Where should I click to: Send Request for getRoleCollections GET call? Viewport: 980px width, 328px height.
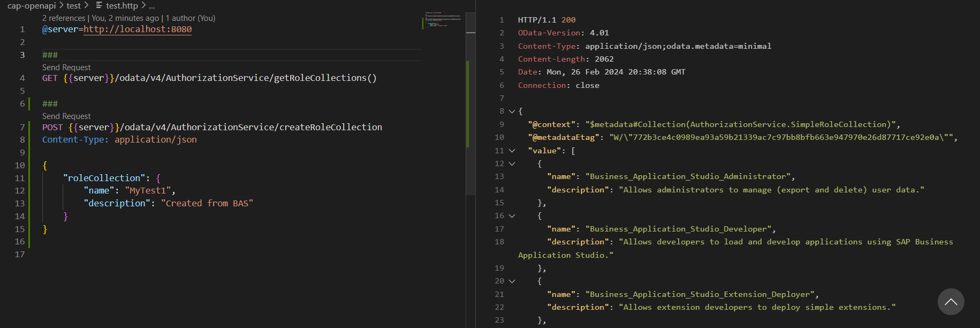pyautogui.click(x=66, y=68)
